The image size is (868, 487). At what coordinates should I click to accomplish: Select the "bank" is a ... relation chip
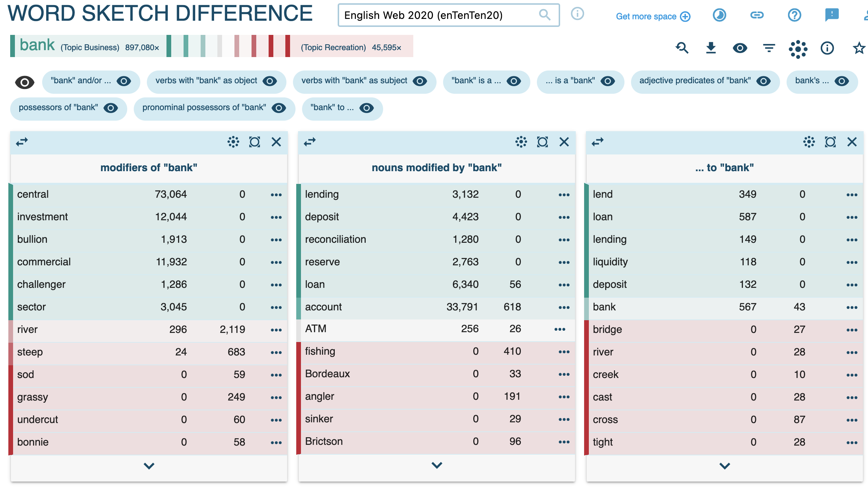[x=486, y=82]
